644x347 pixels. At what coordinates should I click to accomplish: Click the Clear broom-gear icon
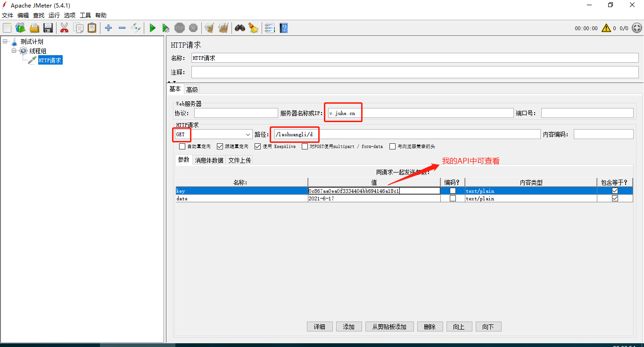pyautogui.click(x=209, y=28)
